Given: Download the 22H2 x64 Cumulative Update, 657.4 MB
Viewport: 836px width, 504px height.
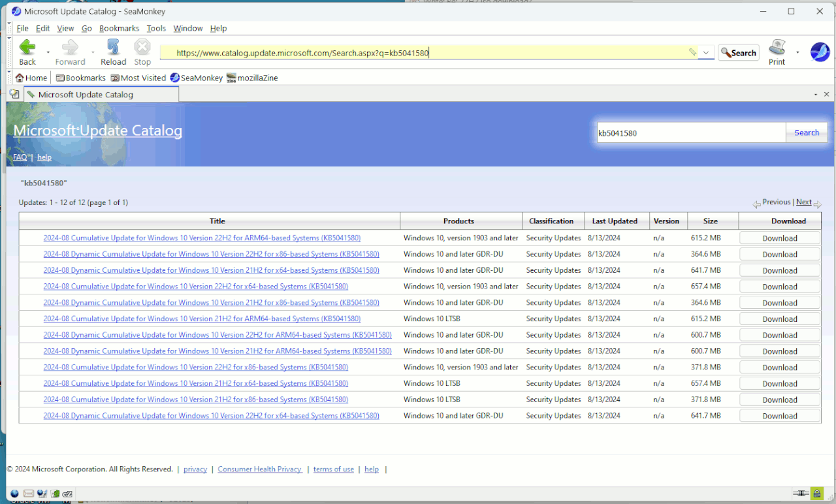Looking at the screenshot, I should [780, 287].
